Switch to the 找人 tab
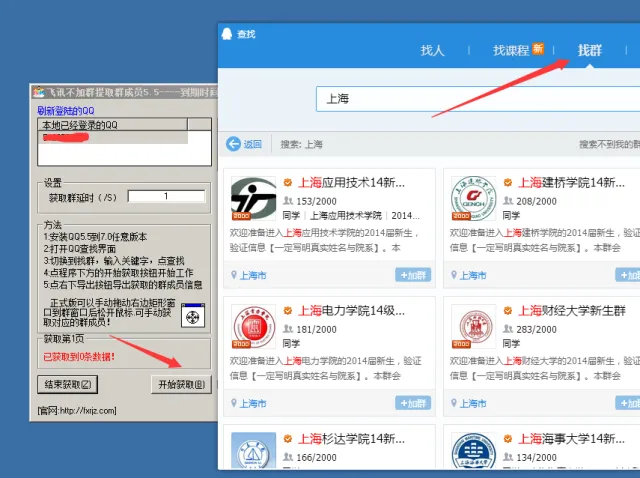 click(x=433, y=50)
